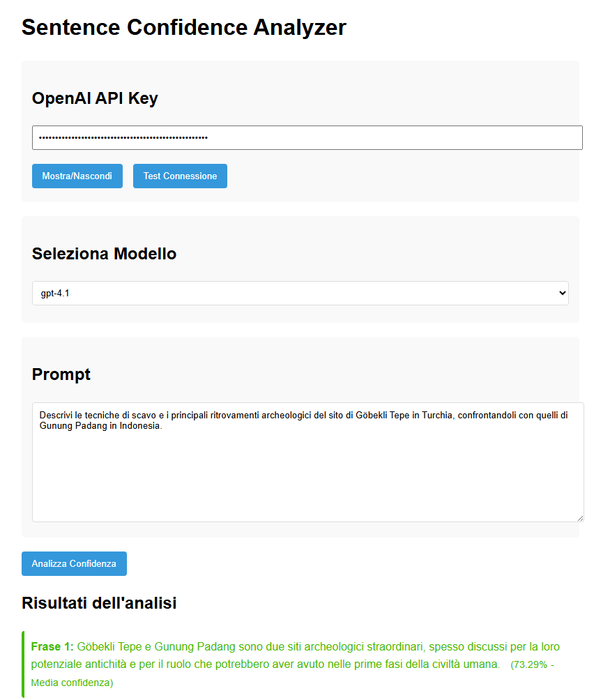Run the analysis with Analizza Confidenza
This screenshot has width=594, height=700.
[x=74, y=564]
